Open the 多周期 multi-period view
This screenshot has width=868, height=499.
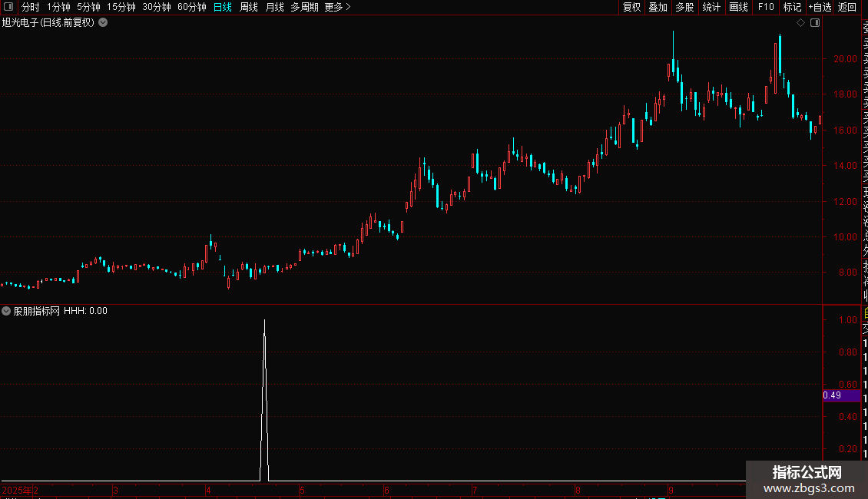304,7
